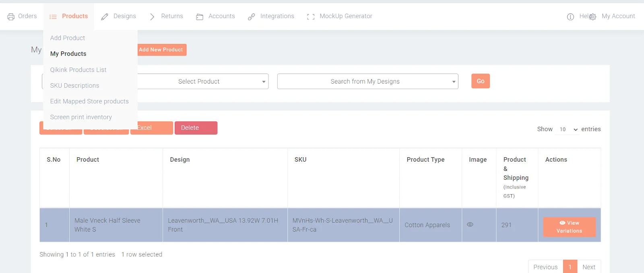
Task: Click the My Account gear icon
Action: click(x=592, y=17)
